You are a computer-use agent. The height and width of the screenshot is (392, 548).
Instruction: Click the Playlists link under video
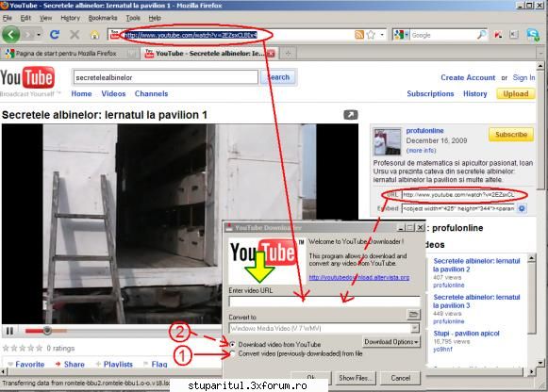[118, 364]
